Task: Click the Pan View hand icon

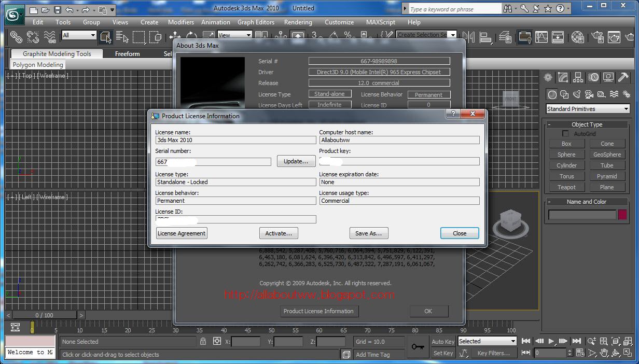Action: (x=604, y=353)
